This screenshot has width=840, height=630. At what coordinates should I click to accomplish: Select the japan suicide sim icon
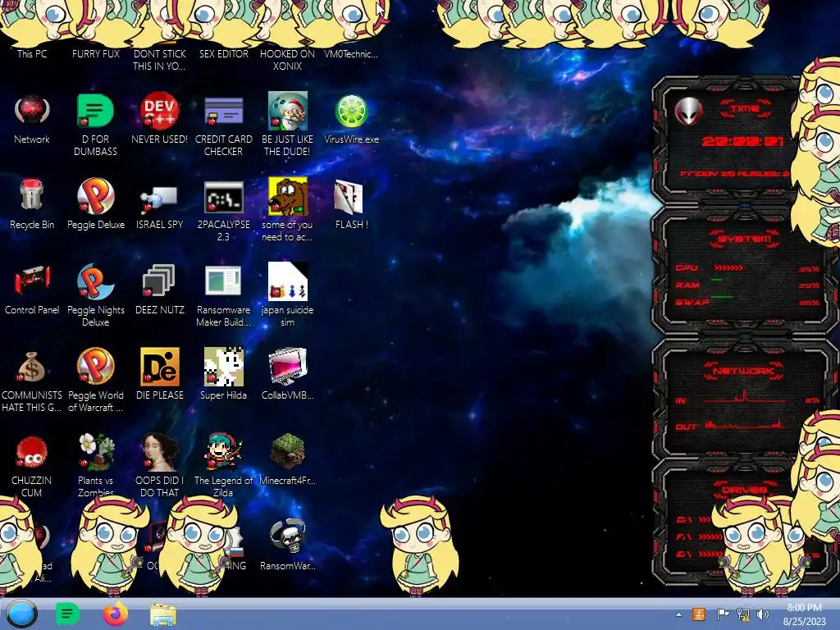288,281
